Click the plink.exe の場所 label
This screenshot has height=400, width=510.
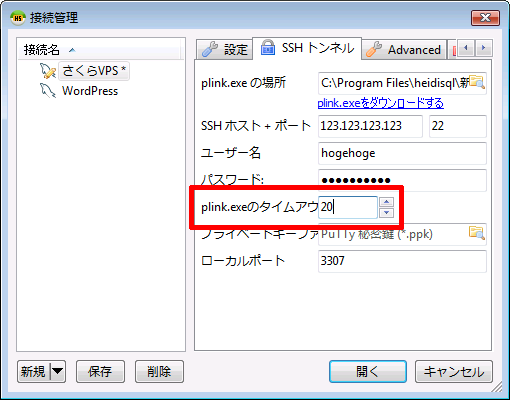point(243,83)
